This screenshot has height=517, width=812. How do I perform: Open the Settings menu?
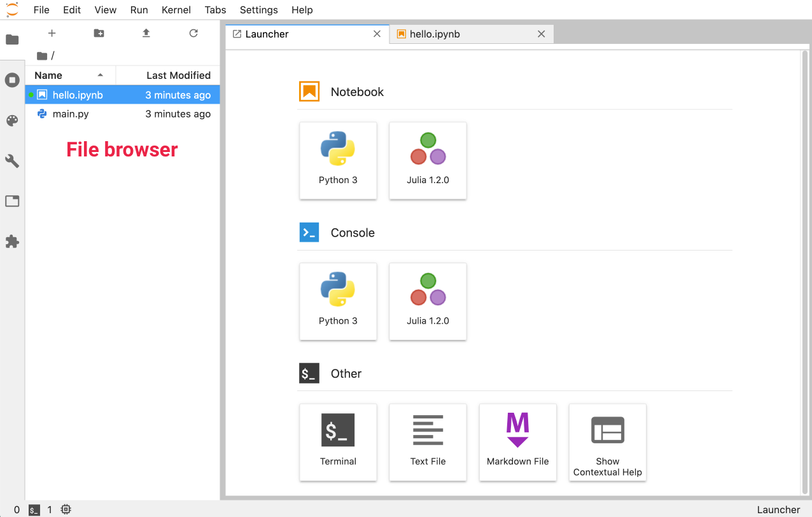[258, 10]
